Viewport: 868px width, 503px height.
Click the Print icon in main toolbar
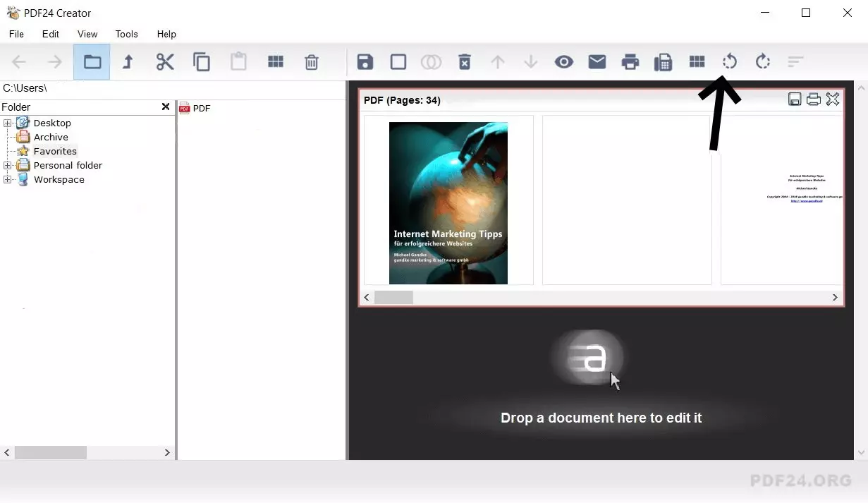(x=630, y=62)
